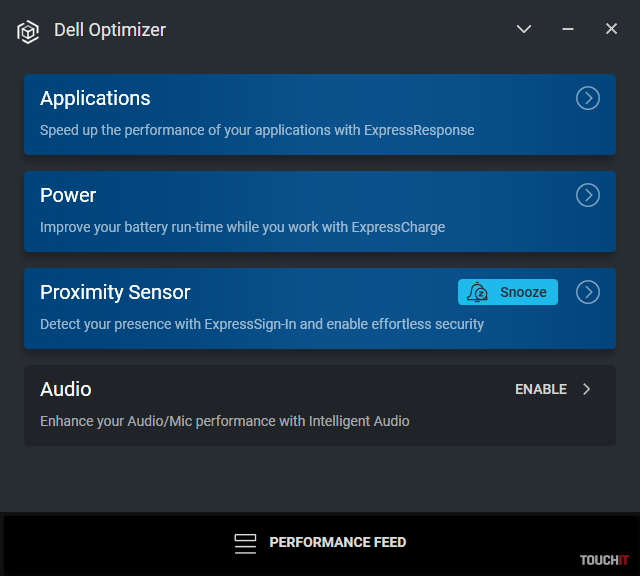The height and width of the screenshot is (576, 640).
Task: Snooze the Proximity Sensor
Action: (508, 292)
